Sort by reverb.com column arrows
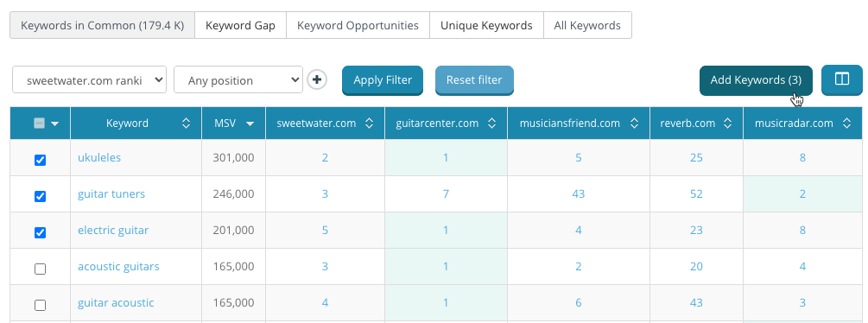868x323 pixels. (x=728, y=123)
